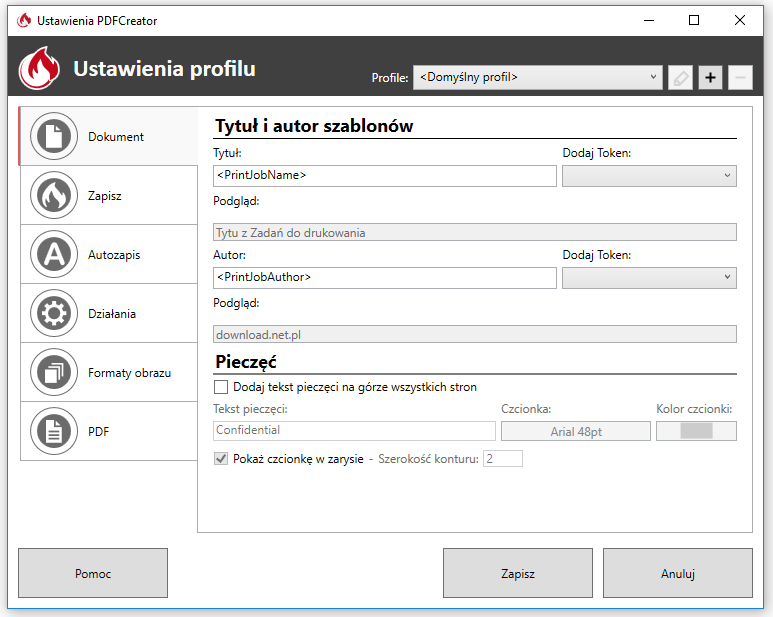Open the Formaty obrazu tab

tap(108, 373)
